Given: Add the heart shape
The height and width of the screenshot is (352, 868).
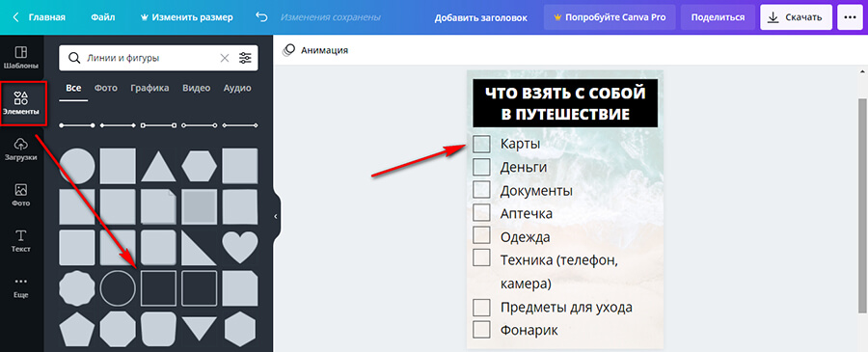Looking at the screenshot, I should 240,247.
